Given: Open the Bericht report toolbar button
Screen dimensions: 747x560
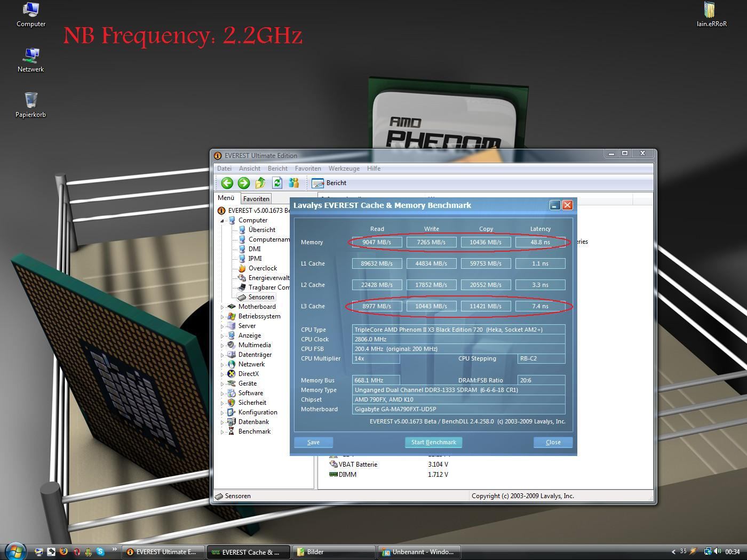Looking at the screenshot, I should click(329, 183).
